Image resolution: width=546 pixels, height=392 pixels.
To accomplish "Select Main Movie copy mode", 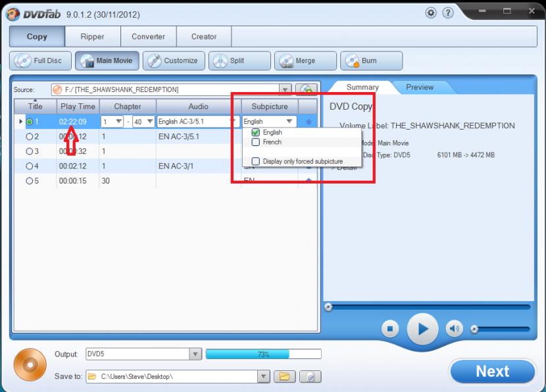I will pyautogui.click(x=107, y=61).
